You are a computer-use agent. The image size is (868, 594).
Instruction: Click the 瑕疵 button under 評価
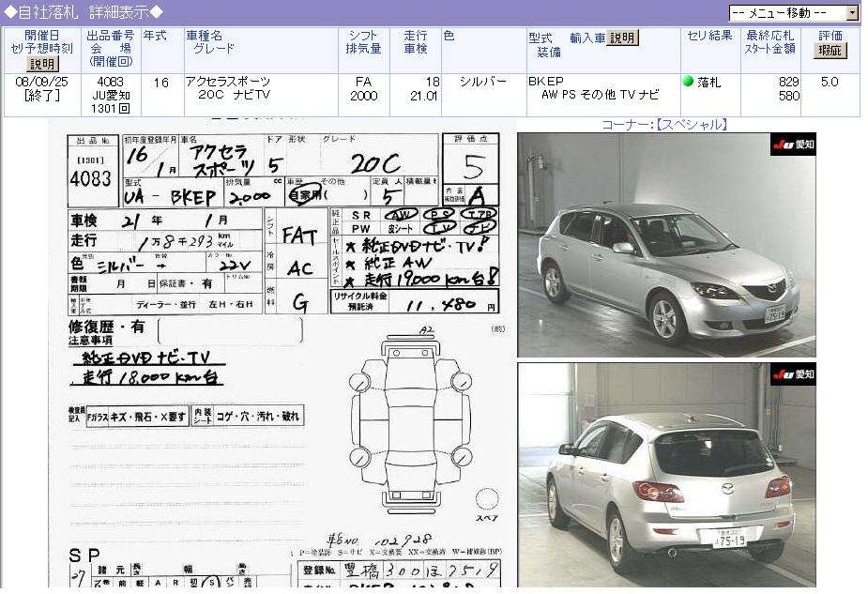point(830,51)
